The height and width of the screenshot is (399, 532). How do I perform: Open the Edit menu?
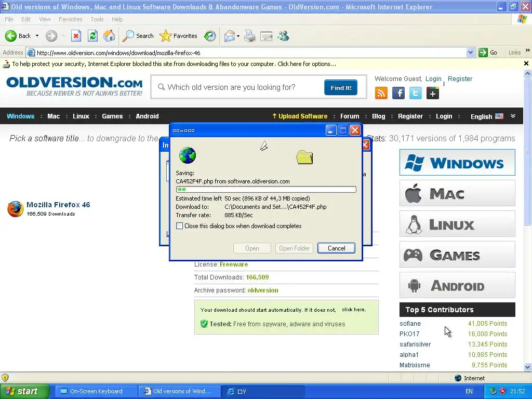pyautogui.click(x=26, y=19)
